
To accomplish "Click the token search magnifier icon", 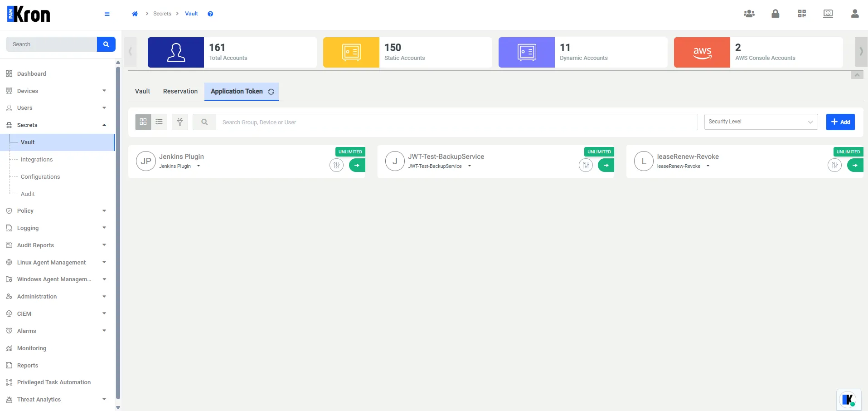I will pyautogui.click(x=204, y=122).
